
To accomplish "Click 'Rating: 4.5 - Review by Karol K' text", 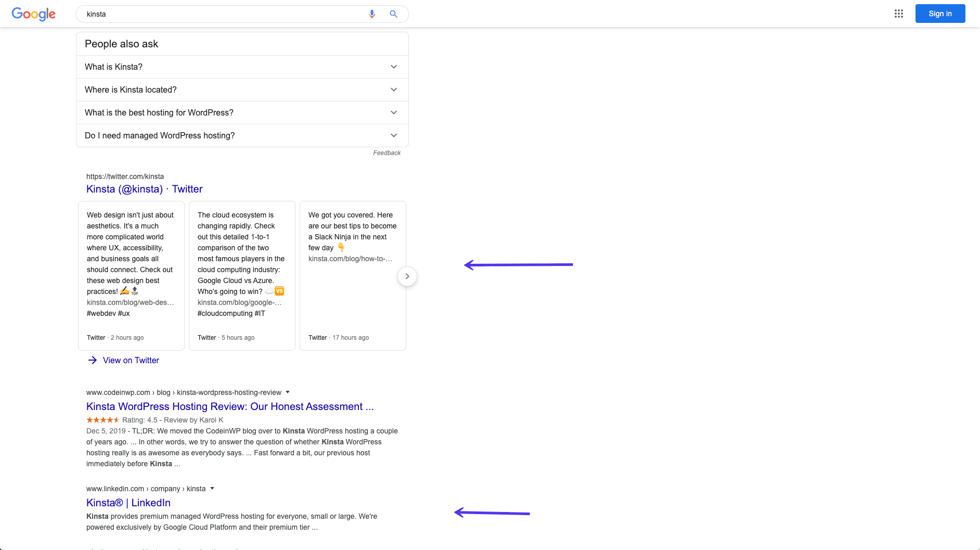I will click(173, 420).
